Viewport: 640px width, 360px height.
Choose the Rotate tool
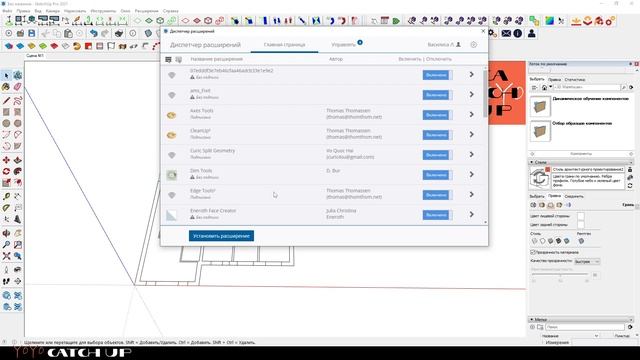tap(6, 171)
